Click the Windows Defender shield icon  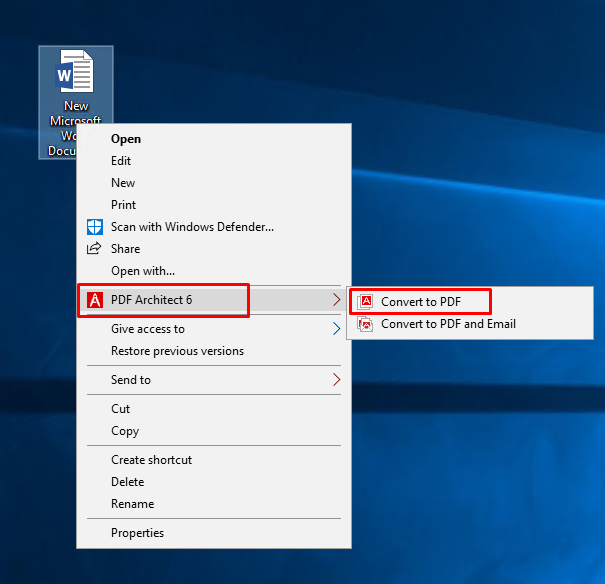(x=95, y=227)
